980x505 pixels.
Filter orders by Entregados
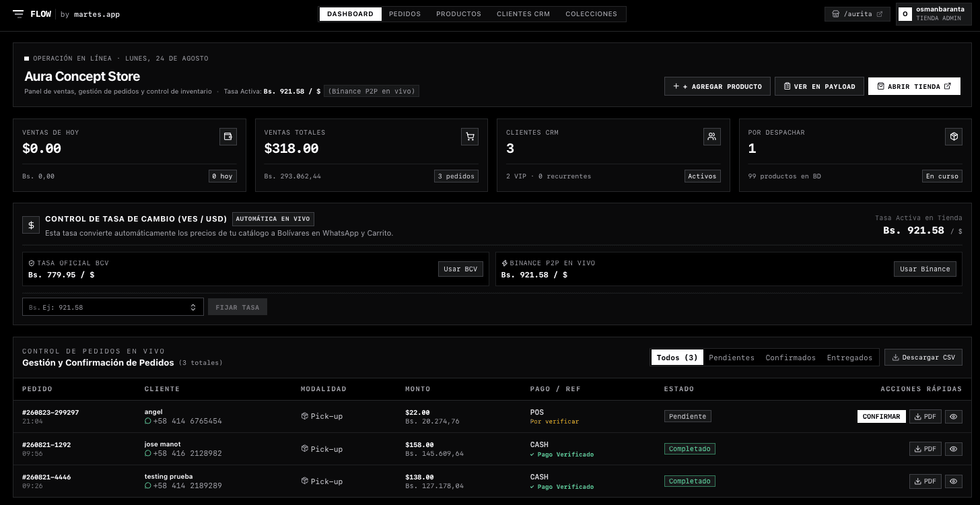(x=849, y=358)
